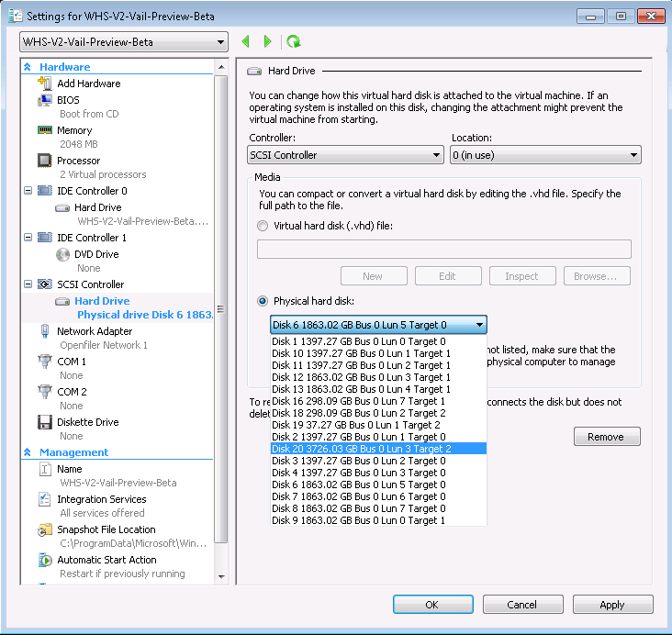The image size is (672, 635).
Task: Open the Location dropdown
Action: point(545,155)
